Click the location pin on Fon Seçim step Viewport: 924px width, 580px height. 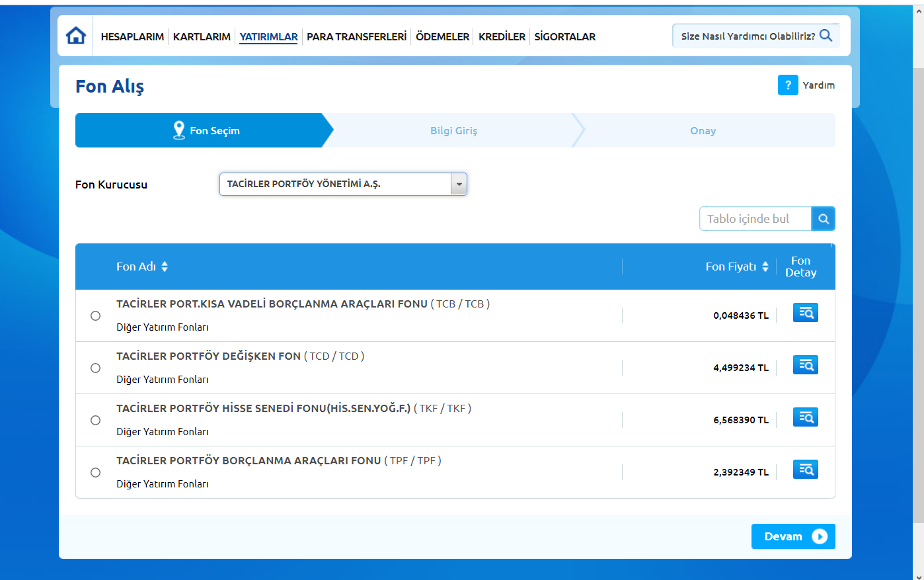pyautogui.click(x=179, y=130)
